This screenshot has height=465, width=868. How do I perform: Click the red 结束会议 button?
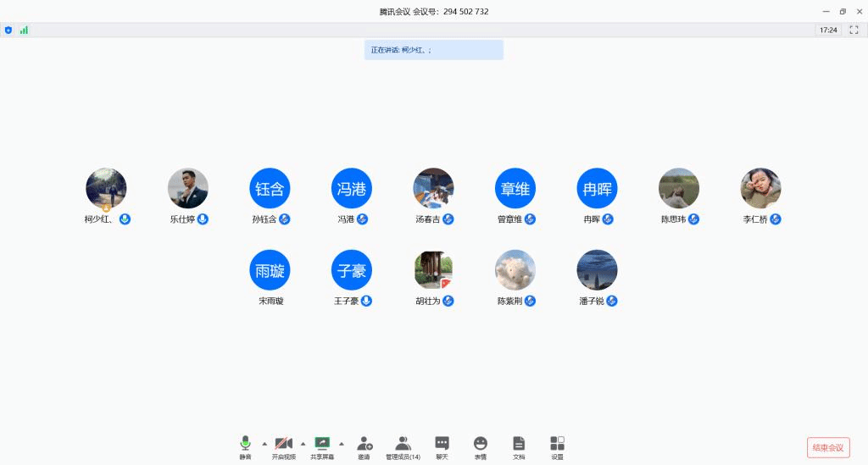(827, 447)
